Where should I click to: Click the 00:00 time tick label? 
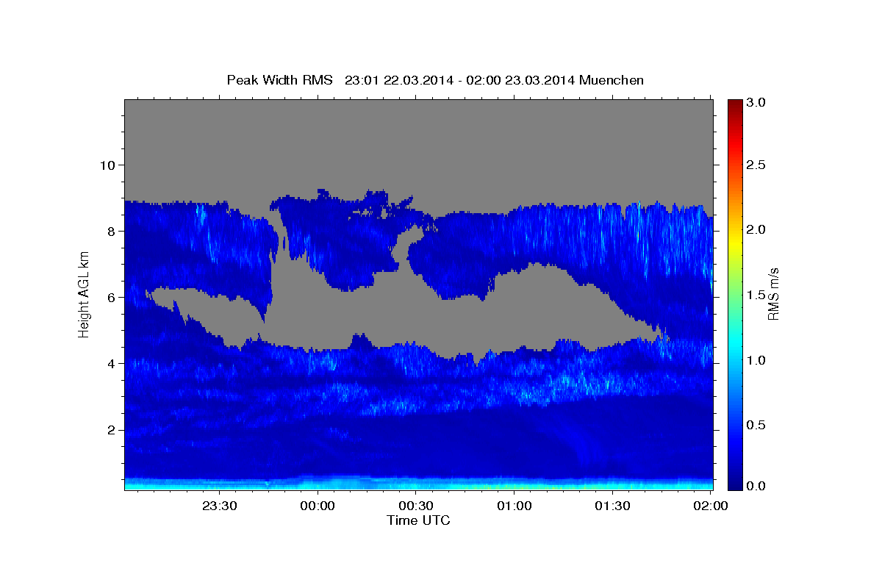coord(318,506)
